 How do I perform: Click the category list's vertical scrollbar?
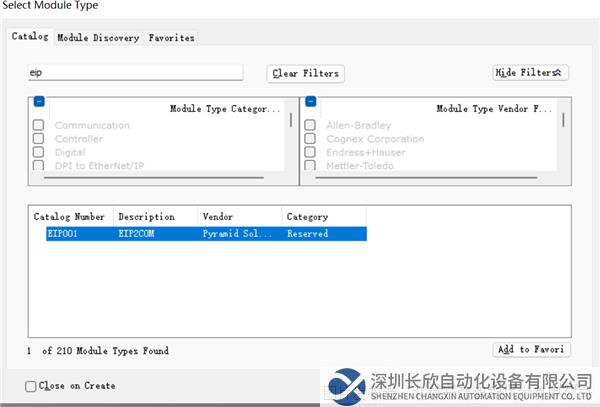click(292, 121)
